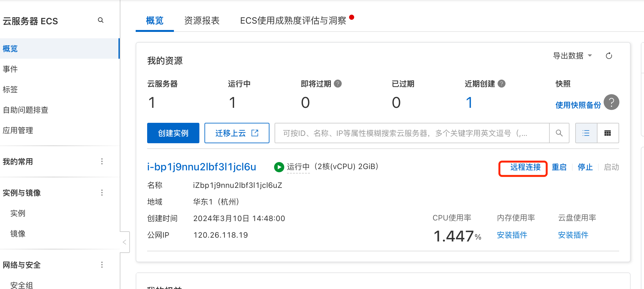644x289 pixels.
Task: Open instance i-bp1j9nnu2lbf3l1jcl6u link
Action: pyautogui.click(x=202, y=167)
